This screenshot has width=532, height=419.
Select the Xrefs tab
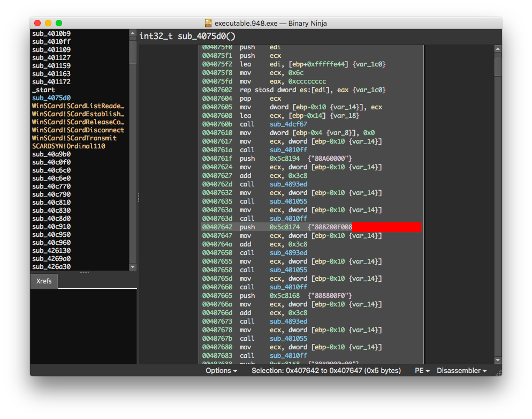(44, 281)
